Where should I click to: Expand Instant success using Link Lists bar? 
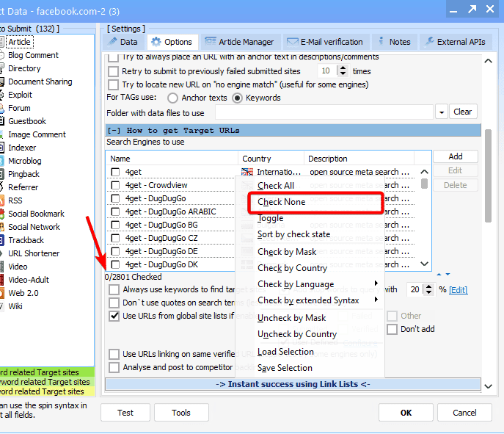(293, 384)
